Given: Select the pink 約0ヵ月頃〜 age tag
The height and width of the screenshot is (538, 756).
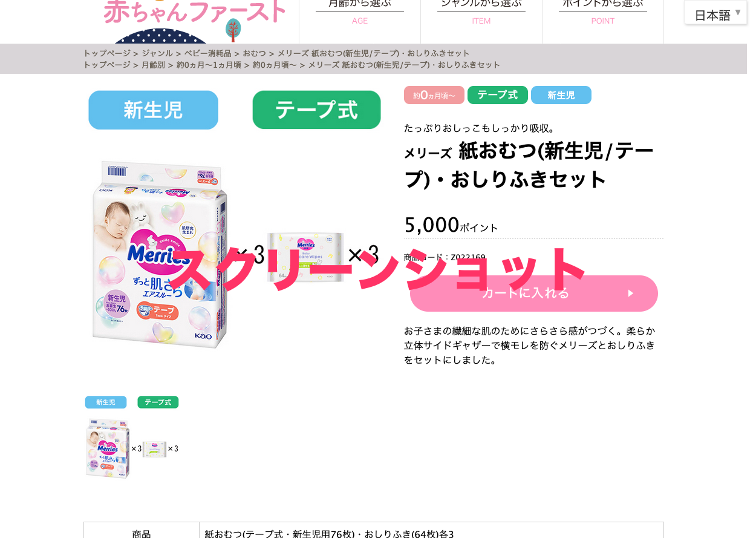Looking at the screenshot, I should pos(434,95).
